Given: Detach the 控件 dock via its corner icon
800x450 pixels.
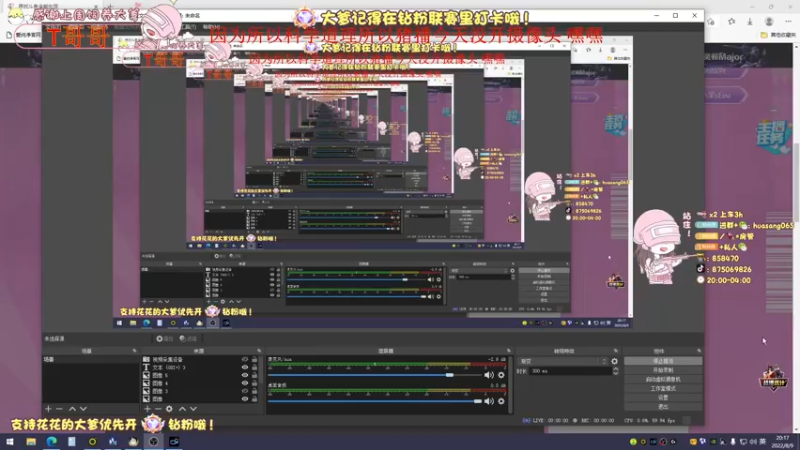Looking at the screenshot, I should pyautogui.click(x=699, y=351).
